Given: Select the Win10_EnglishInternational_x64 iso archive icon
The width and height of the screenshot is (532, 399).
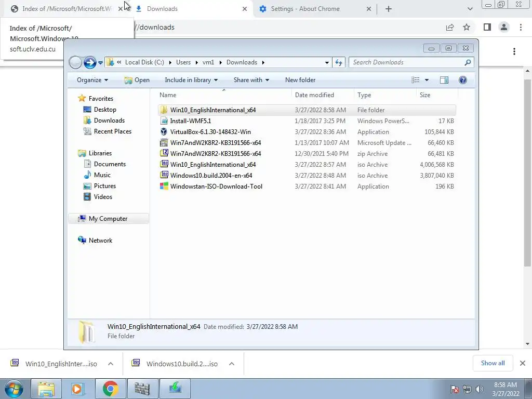Looking at the screenshot, I should 164,164.
